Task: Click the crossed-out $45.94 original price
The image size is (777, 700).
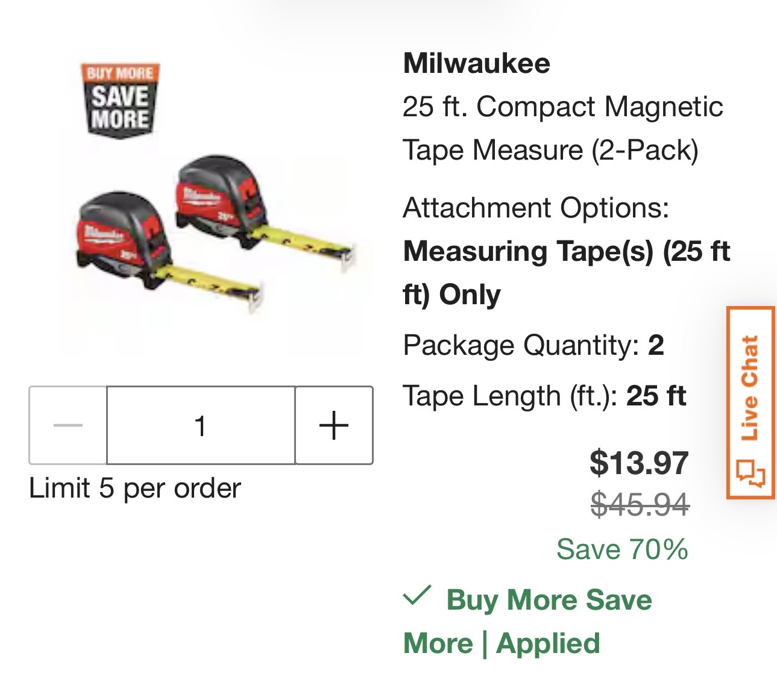Action: point(640,504)
